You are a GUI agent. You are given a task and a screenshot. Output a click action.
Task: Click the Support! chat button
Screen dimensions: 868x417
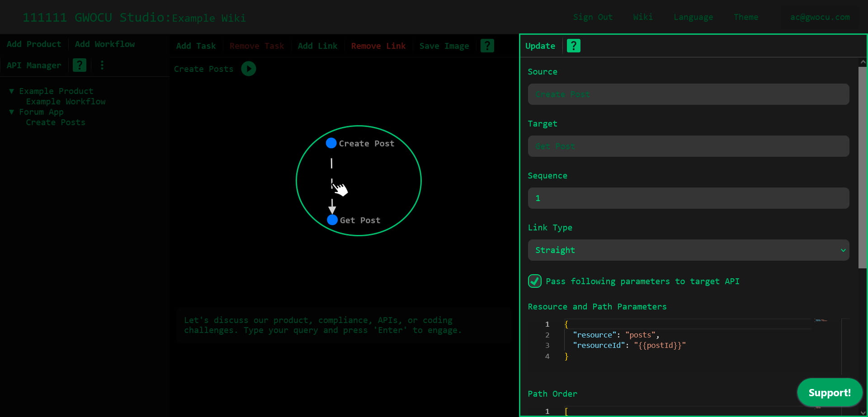[830, 393]
